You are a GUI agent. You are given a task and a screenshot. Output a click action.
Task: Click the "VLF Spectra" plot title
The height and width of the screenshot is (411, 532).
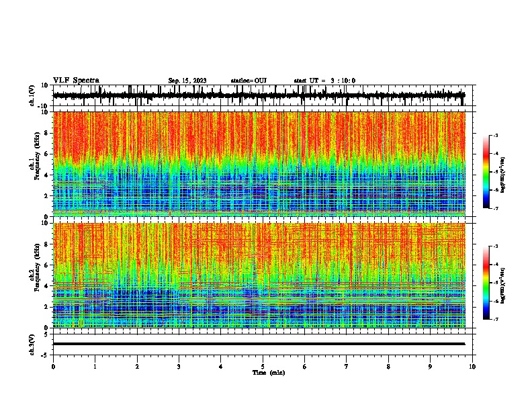pyautogui.click(x=76, y=81)
